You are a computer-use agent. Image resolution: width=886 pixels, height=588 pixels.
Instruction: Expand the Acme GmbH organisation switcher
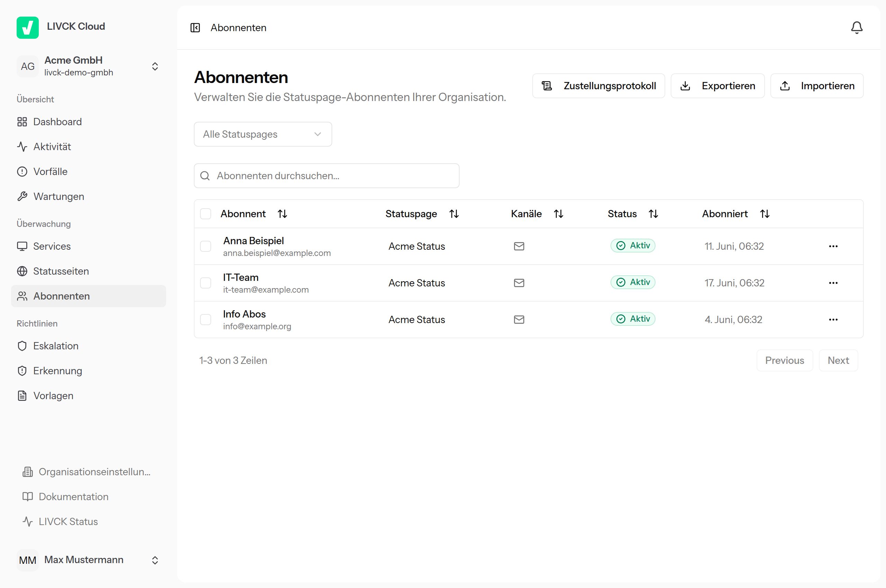(155, 66)
